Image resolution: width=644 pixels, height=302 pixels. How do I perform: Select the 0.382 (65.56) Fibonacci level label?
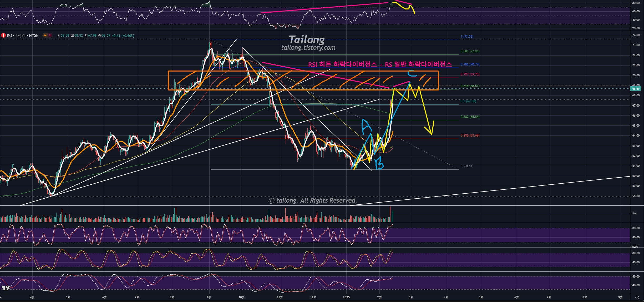click(470, 117)
